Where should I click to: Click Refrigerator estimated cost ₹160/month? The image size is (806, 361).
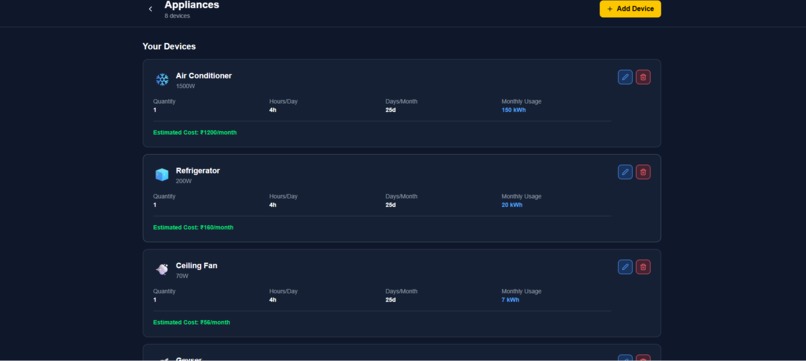pos(193,227)
